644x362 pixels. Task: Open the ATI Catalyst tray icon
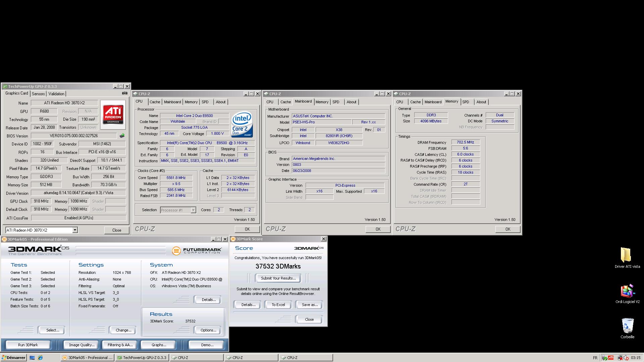pyautogui.click(x=611, y=358)
